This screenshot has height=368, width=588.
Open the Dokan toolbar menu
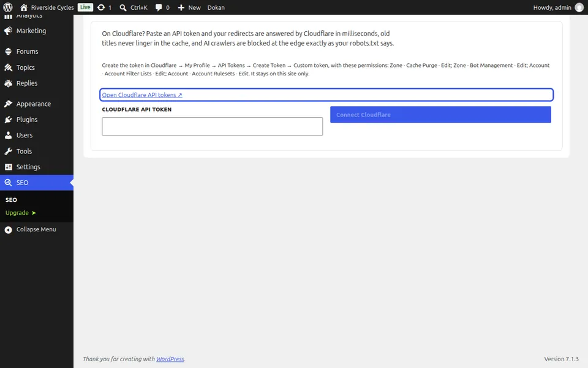216,7
